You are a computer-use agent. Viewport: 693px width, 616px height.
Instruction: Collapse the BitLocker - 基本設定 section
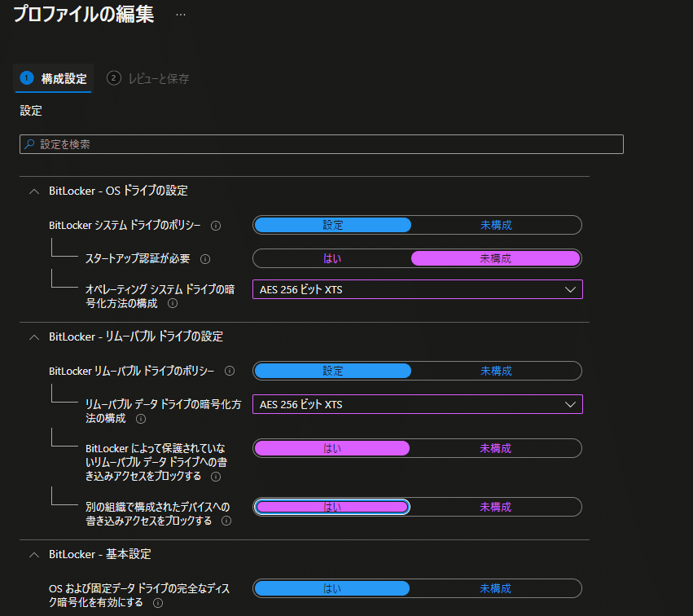(x=34, y=555)
